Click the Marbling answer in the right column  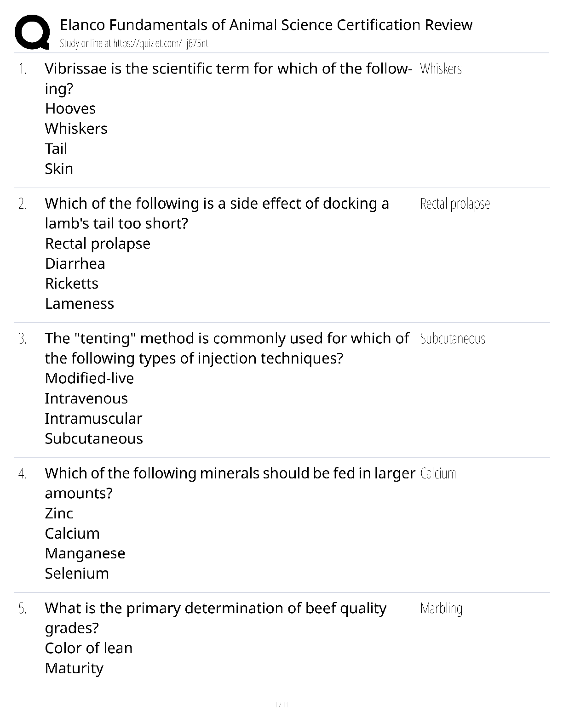441,609
